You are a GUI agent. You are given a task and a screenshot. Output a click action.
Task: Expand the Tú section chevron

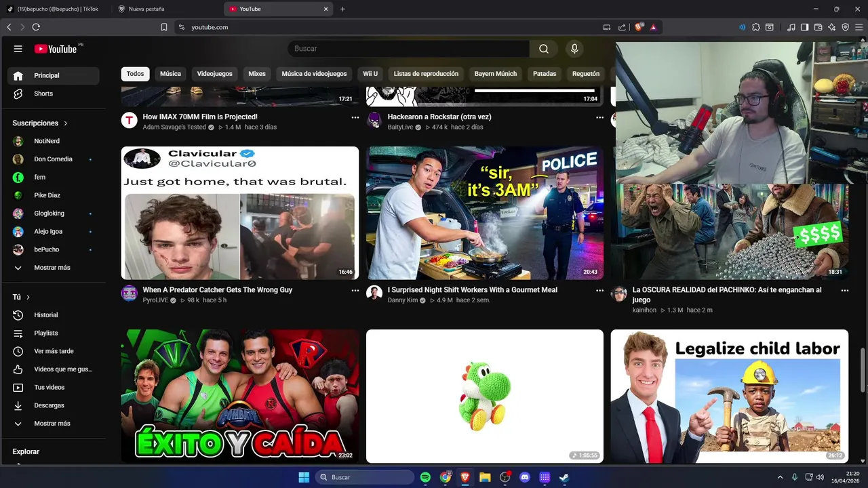[28, 298]
